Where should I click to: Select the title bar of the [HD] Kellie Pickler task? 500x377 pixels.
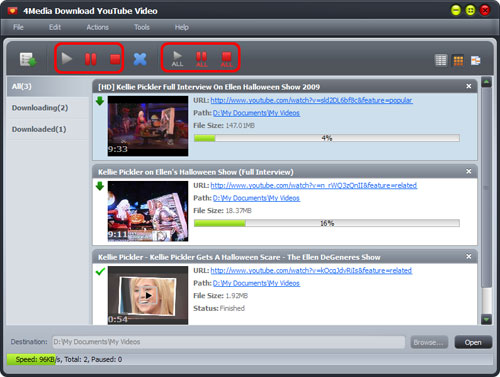[285, 87]
